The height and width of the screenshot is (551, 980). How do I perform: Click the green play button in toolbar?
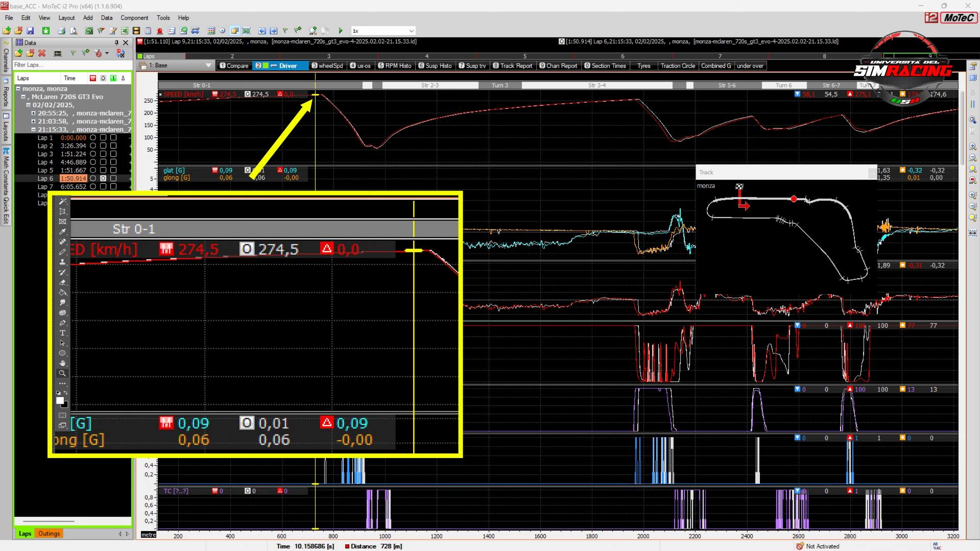[341, 31]
